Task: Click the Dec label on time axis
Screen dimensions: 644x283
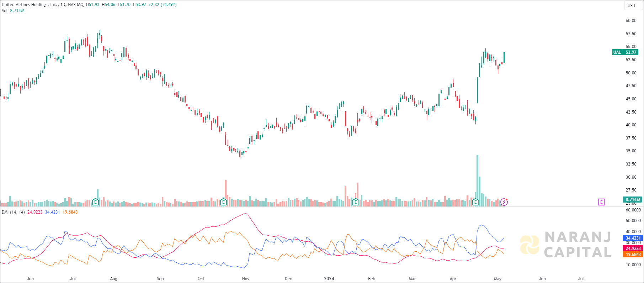Action: (288, 279)
